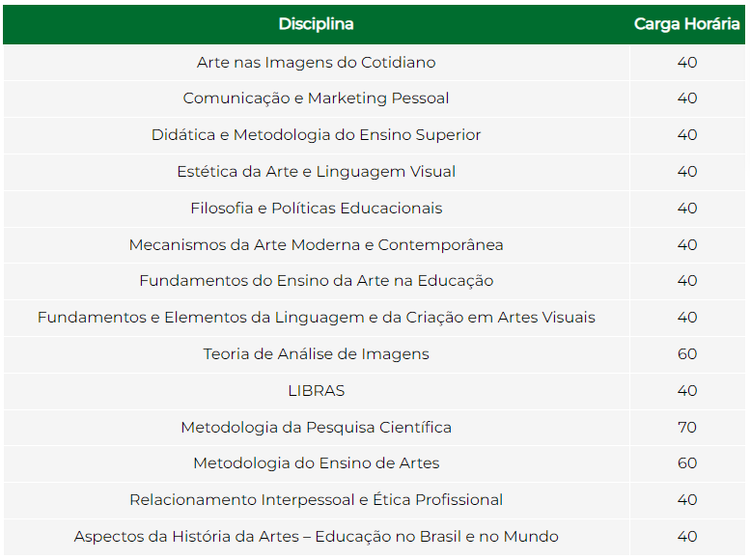
Task: Click the 40 hours cell for LIBRAS
Action: 687,391
